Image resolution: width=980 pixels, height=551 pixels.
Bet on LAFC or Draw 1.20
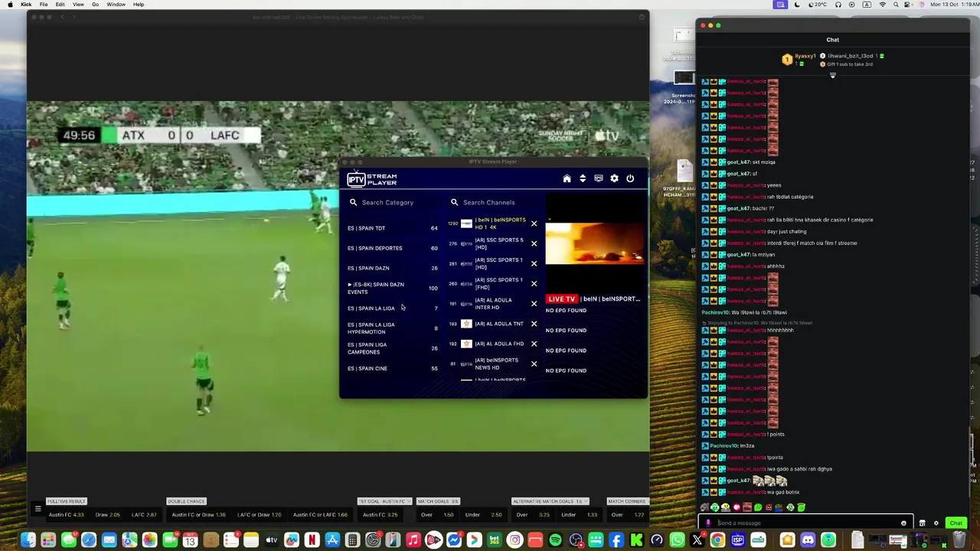pos(259,515)
